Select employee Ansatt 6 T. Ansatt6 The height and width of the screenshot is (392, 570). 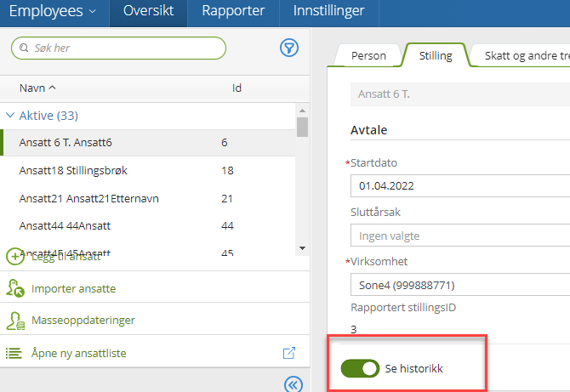tap(147, 142)
